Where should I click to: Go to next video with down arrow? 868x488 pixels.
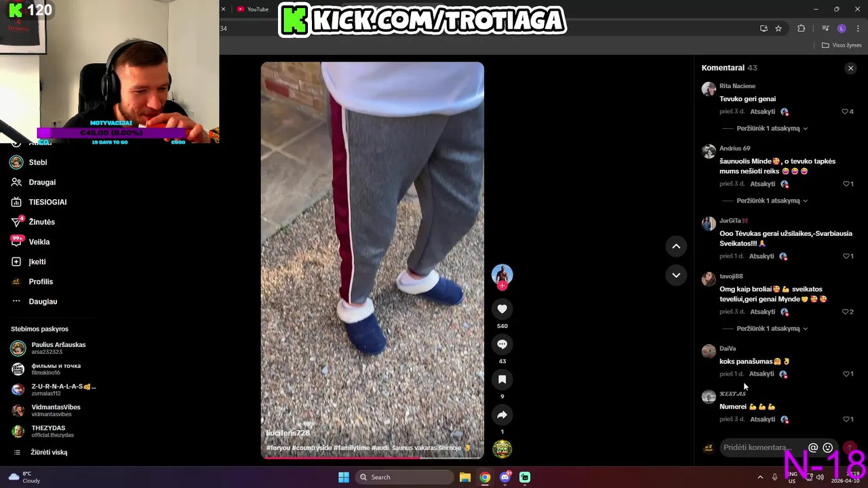[x=676, y=275]
